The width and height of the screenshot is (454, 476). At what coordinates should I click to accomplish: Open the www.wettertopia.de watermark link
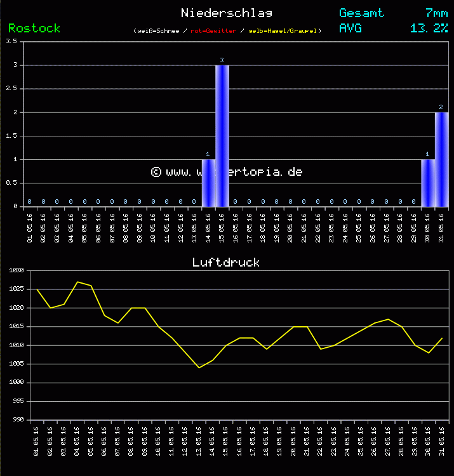click(x=227, y=171)
